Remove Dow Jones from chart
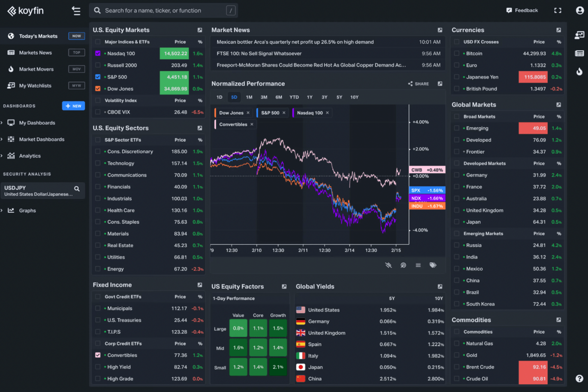 pos(248,113)
